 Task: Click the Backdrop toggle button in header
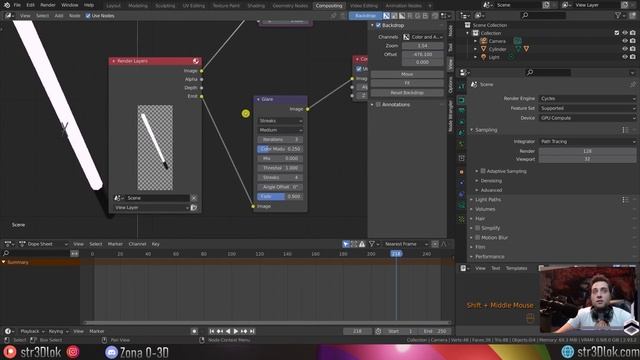[365, 16]
